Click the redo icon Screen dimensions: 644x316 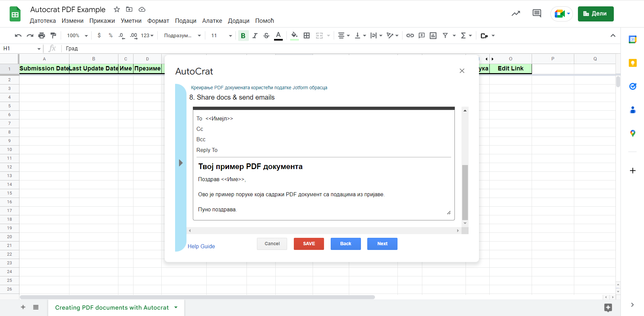coord(30,36)
